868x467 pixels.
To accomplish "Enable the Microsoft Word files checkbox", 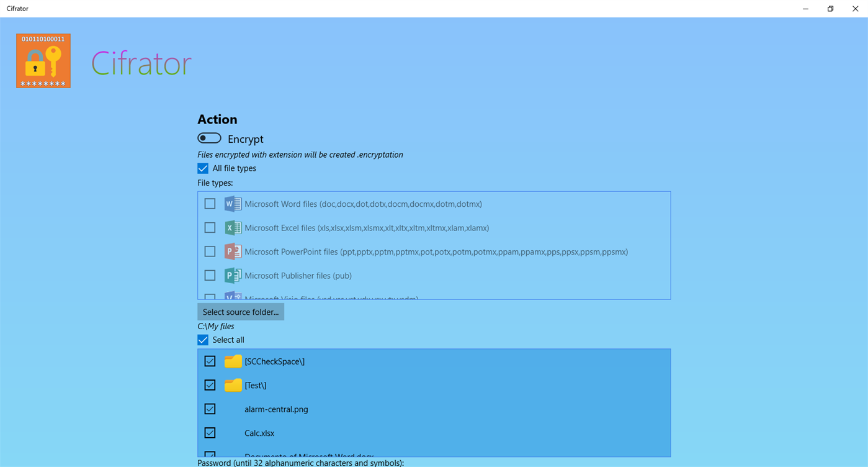I will [210, 203].
